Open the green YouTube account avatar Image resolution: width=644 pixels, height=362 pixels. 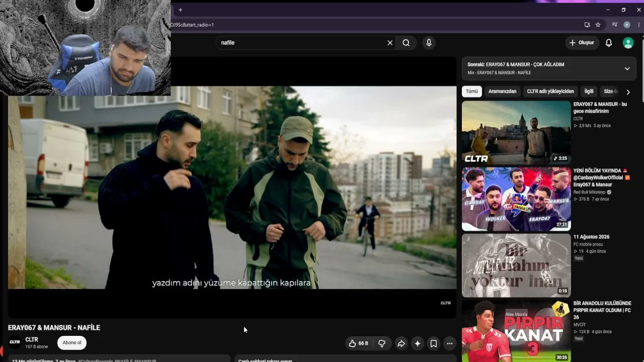(628, 43)
